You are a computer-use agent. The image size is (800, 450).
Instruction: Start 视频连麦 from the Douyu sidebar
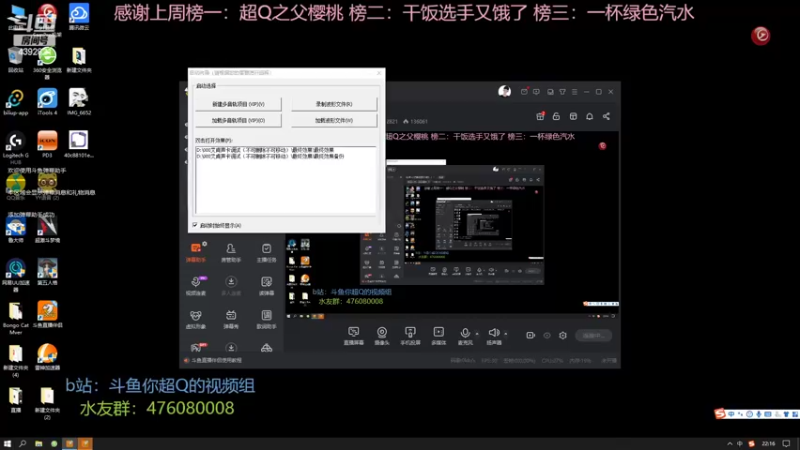(x=196, y=286)
